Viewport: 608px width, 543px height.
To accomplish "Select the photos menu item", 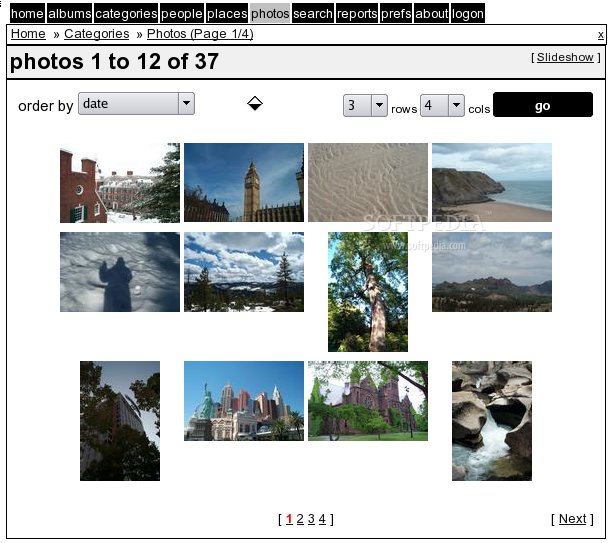I will tap(270, 14).
